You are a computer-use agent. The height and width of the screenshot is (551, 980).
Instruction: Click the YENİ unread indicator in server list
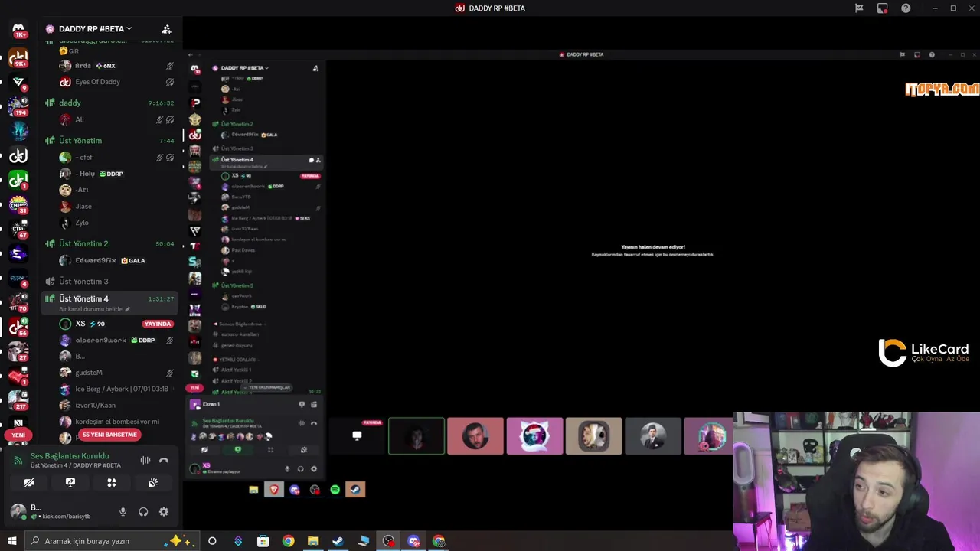pos(18,435)
